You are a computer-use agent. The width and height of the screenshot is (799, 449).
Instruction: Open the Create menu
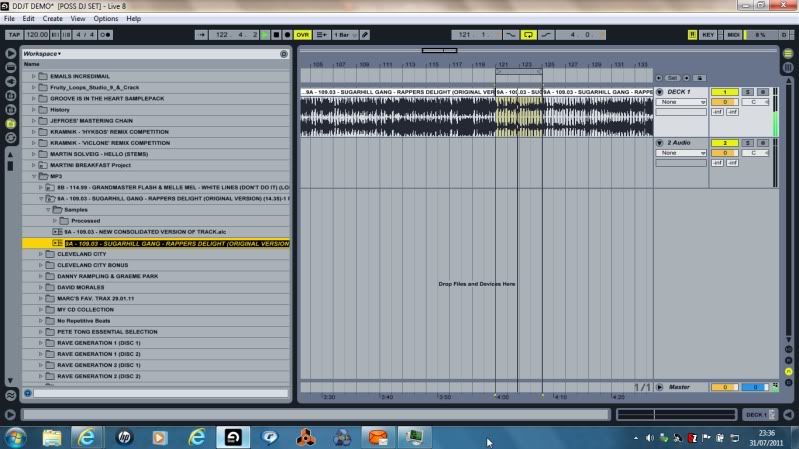click(x=52, y=19)
